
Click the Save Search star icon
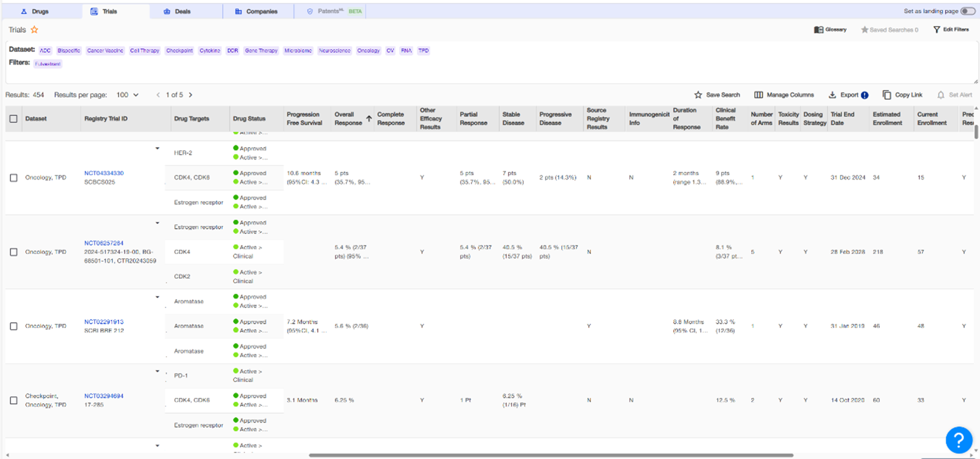698,95
